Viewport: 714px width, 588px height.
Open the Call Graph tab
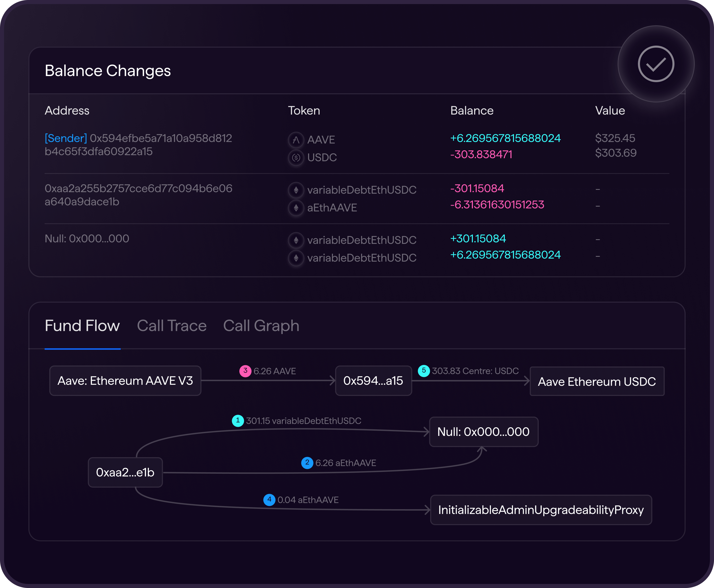tap(261, 326)
